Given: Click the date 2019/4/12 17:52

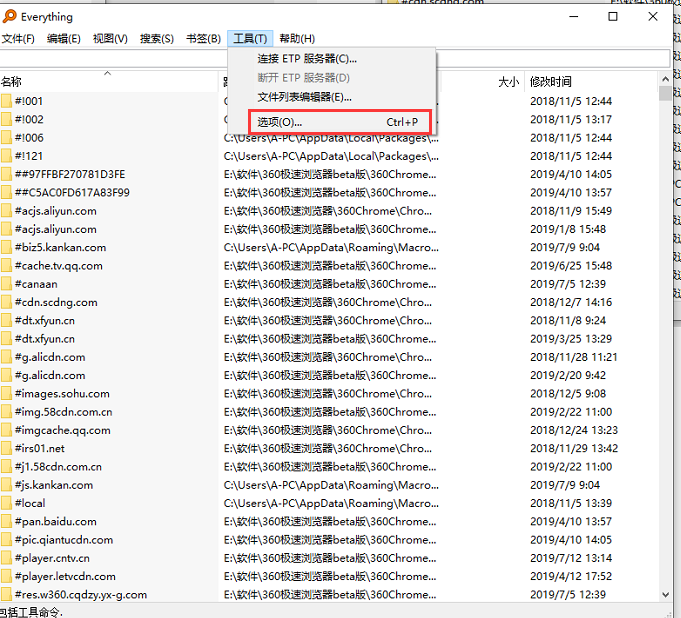Looking at the screenshot, I should click(571, 576).
